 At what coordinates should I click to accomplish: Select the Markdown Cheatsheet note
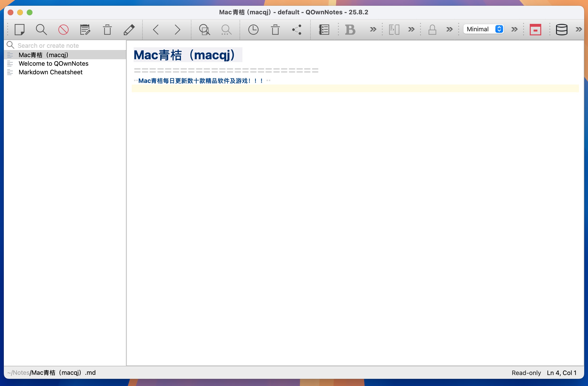(x=50, y=72)
